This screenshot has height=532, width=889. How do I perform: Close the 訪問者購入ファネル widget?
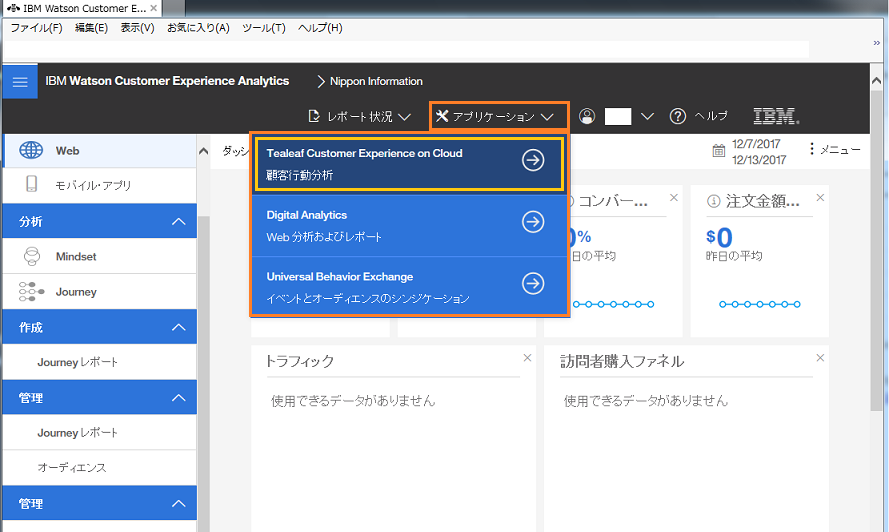click(x=820, y=358)
